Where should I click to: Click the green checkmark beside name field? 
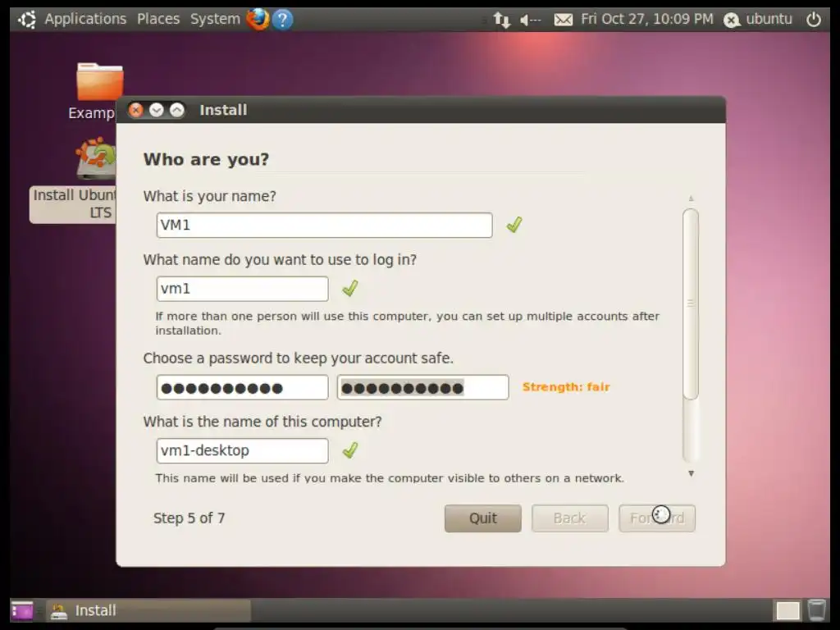point(514,225)
